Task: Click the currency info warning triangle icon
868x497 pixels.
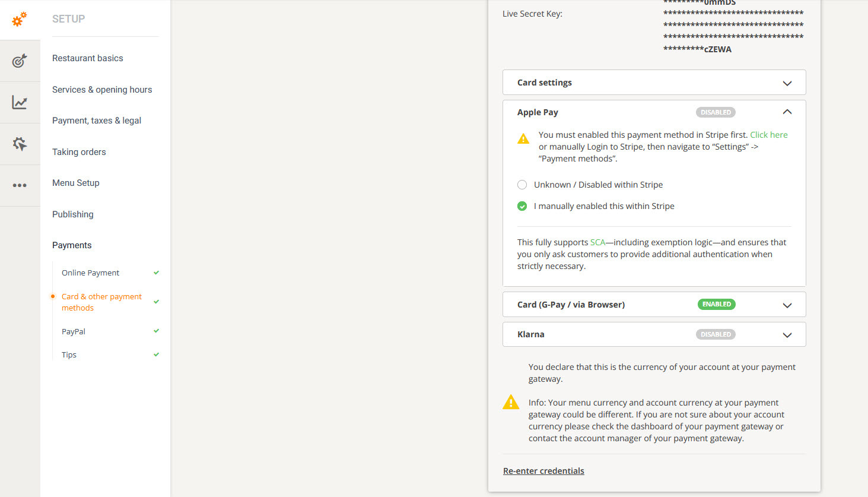Action: (x=511, y=403)
